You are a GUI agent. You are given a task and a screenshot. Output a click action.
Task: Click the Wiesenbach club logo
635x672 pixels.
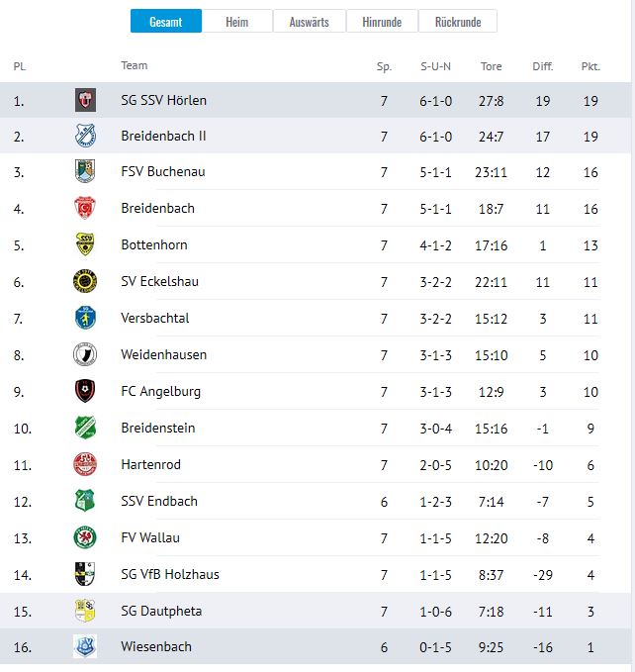click(x=85, y=646)
